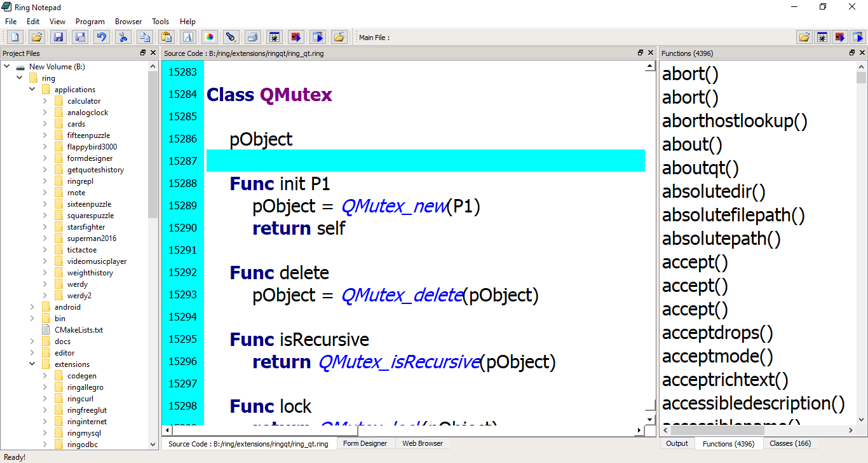Click the Save As toolbar icon
The width and height of the screenshot is (868, 463).
click(x=79, y=38)
